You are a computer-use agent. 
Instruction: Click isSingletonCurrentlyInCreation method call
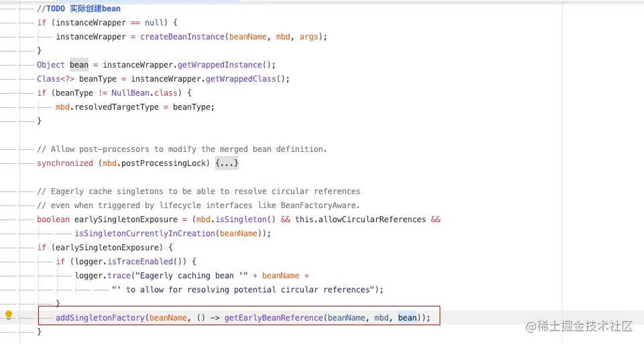tap(145, 234)
